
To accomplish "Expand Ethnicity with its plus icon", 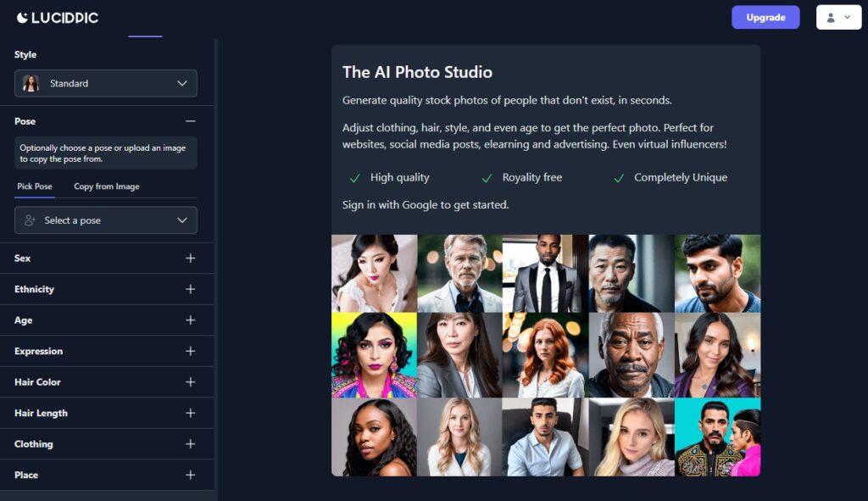I will point(191,289).
